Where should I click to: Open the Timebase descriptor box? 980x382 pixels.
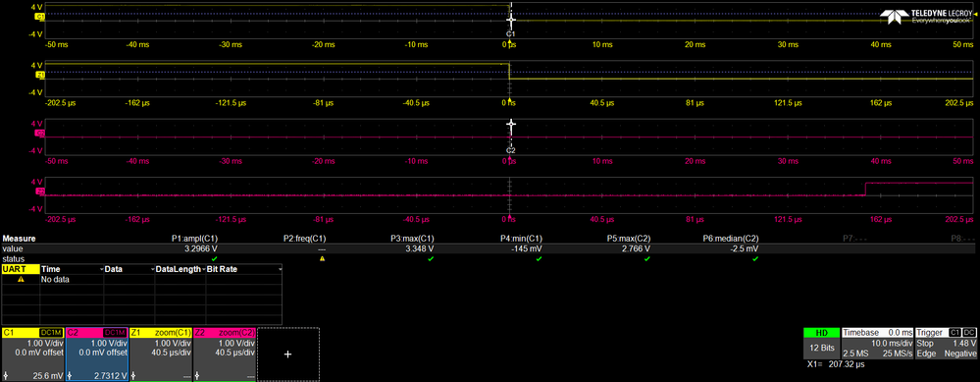[x=877, y=344]
